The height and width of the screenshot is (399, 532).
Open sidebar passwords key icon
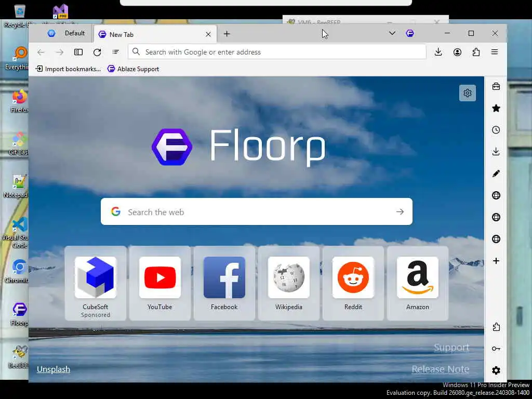[496, 349]
